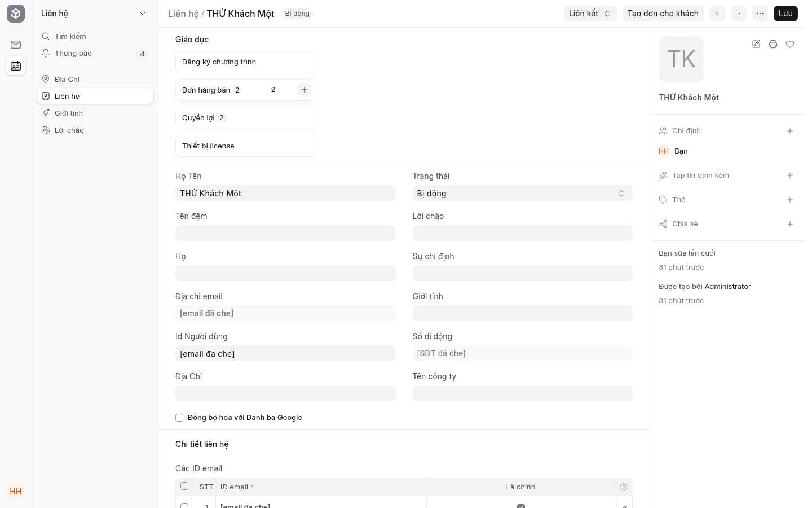Click Tạo đơn cho khách button
The height and width of the screenshot is (508, 812).
[663, 14]
